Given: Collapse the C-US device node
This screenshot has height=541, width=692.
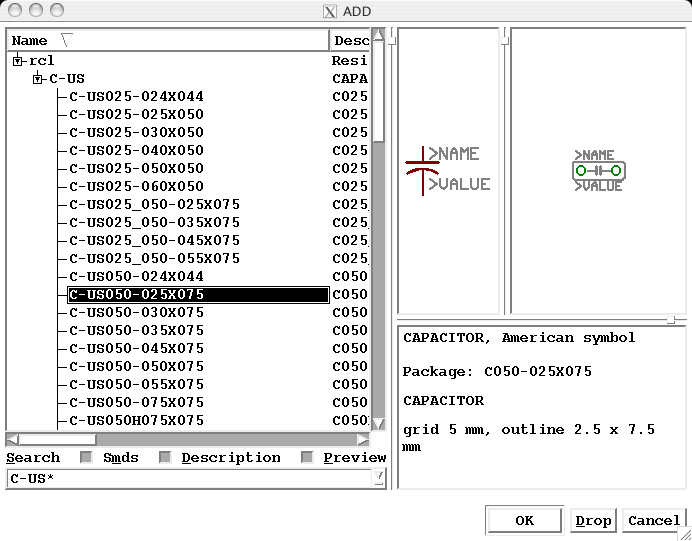Looking at the screenshot, I should (38, 79).
